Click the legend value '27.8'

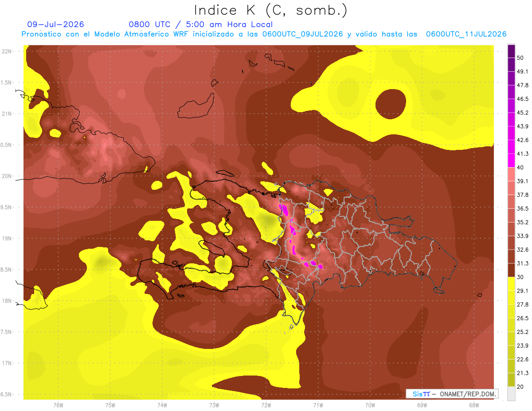523,304
